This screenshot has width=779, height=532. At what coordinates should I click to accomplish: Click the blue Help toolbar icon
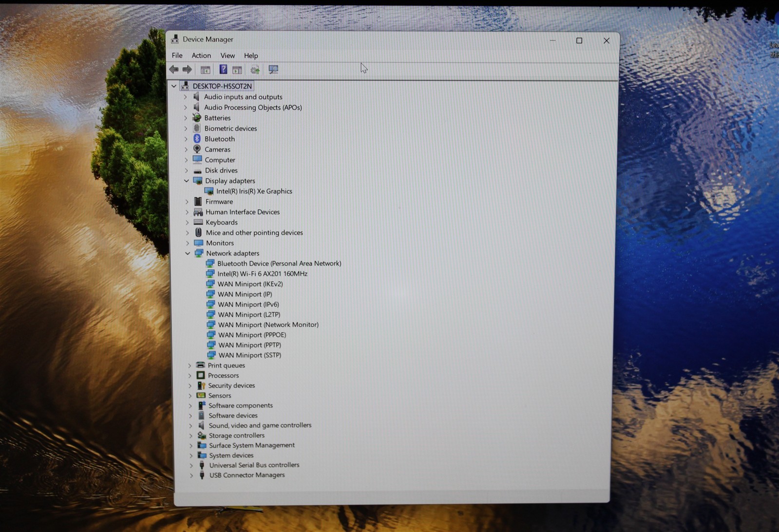pyautogui.click(x=223, y=70)
